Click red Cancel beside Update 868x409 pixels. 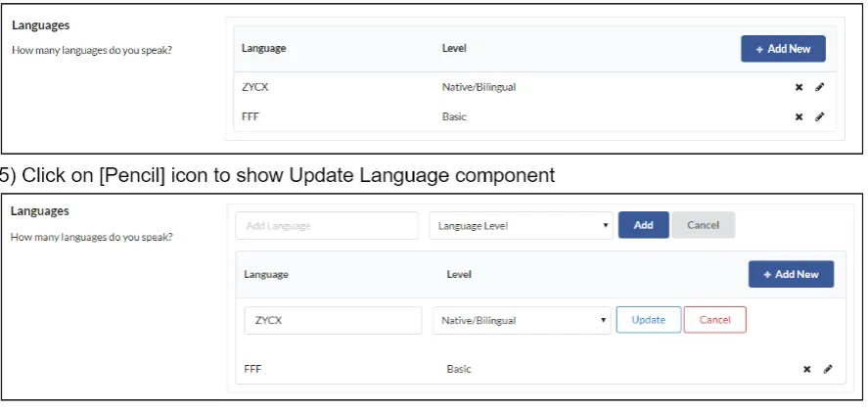coord(714,320)
